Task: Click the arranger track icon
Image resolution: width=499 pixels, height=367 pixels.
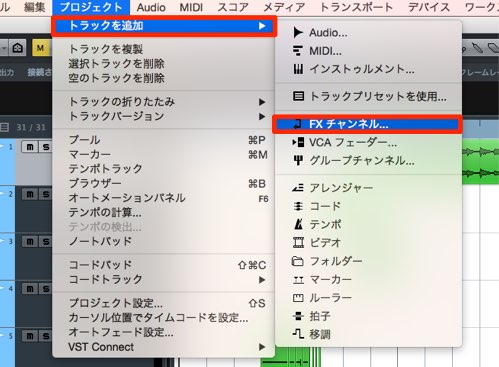Action: [x=298, y=188]
